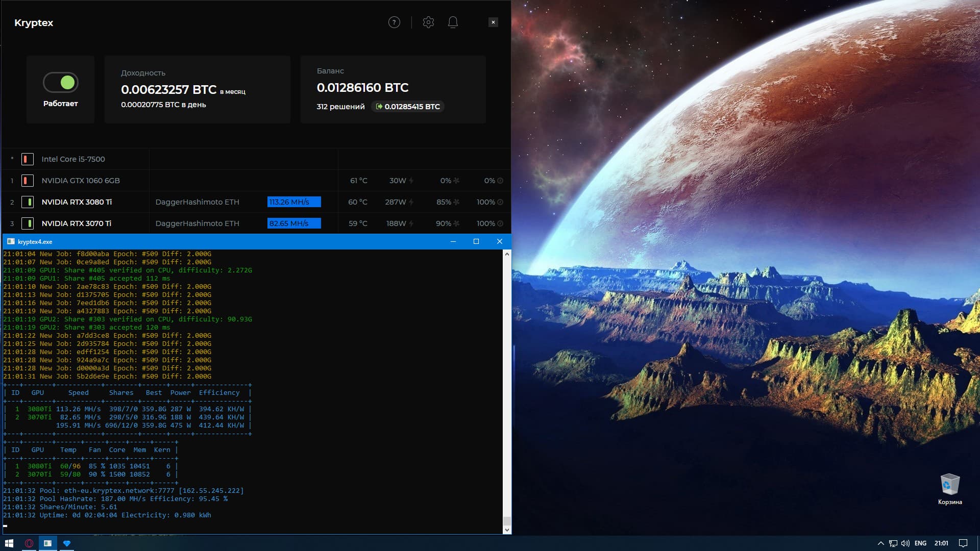The height and width of the screenshot is (551, 980).
Task: Click the fan icon in GTX 1060 row
Action: (456, 181)
